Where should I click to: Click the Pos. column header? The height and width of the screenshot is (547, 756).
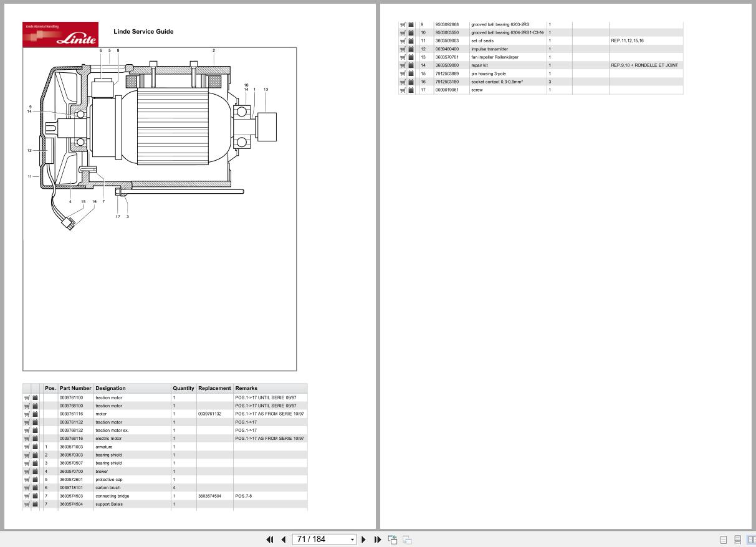50,388
